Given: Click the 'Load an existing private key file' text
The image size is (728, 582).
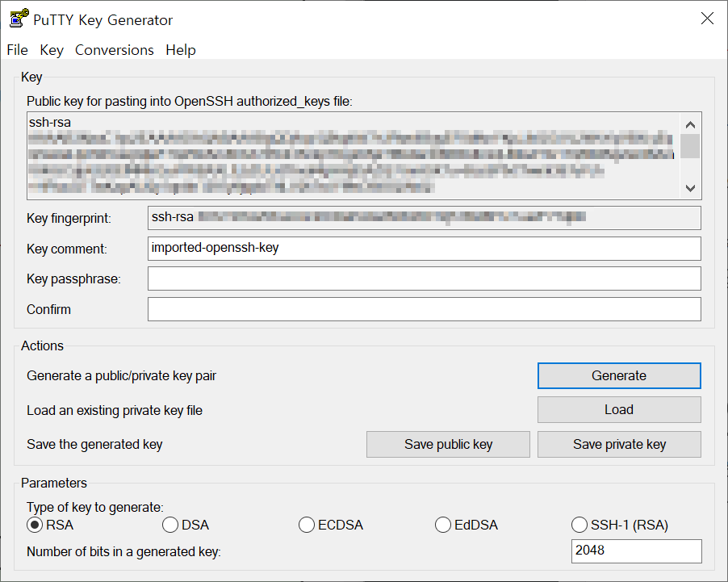Looking at the screenshot, I should 115,411.
